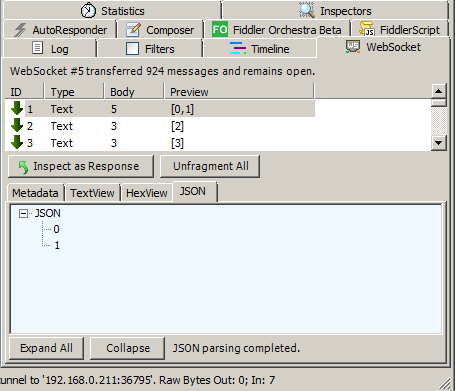Click Inspect as Response button
This screenshot has width=455, height=391.
[81, 166]
